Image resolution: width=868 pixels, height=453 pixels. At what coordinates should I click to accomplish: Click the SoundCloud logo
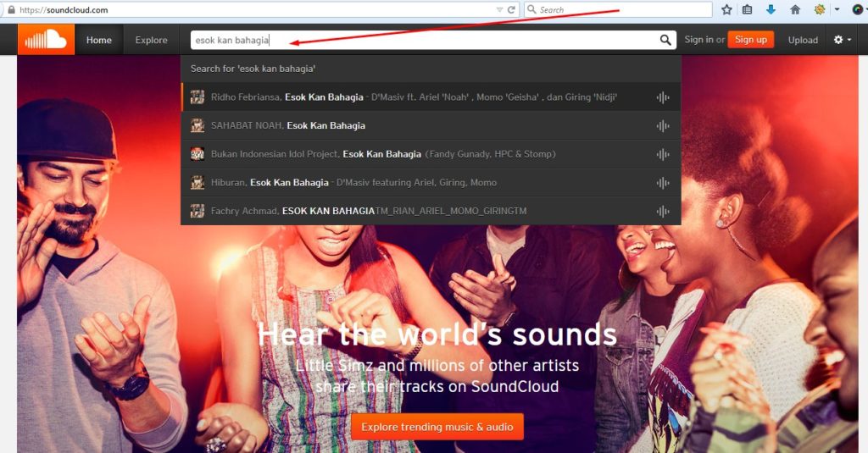[x=46, y=39]
